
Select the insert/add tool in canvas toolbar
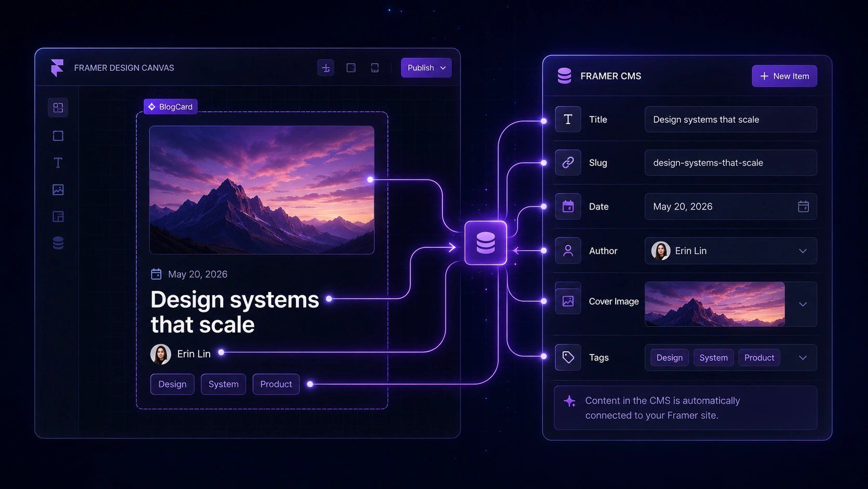pos(326,68)
